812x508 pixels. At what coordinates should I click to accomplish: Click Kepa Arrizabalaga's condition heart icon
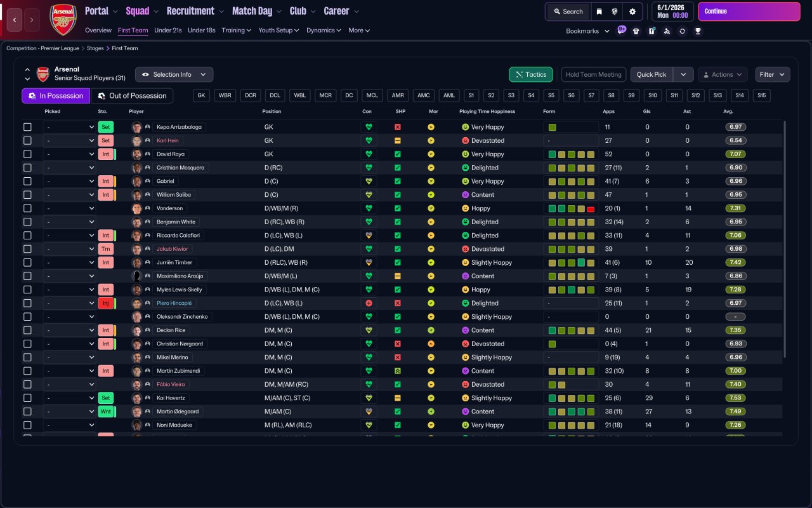tap(369, 127)
